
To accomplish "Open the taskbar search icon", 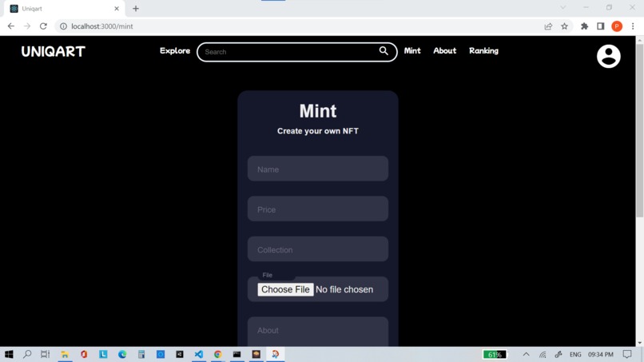I will point(27,354).
